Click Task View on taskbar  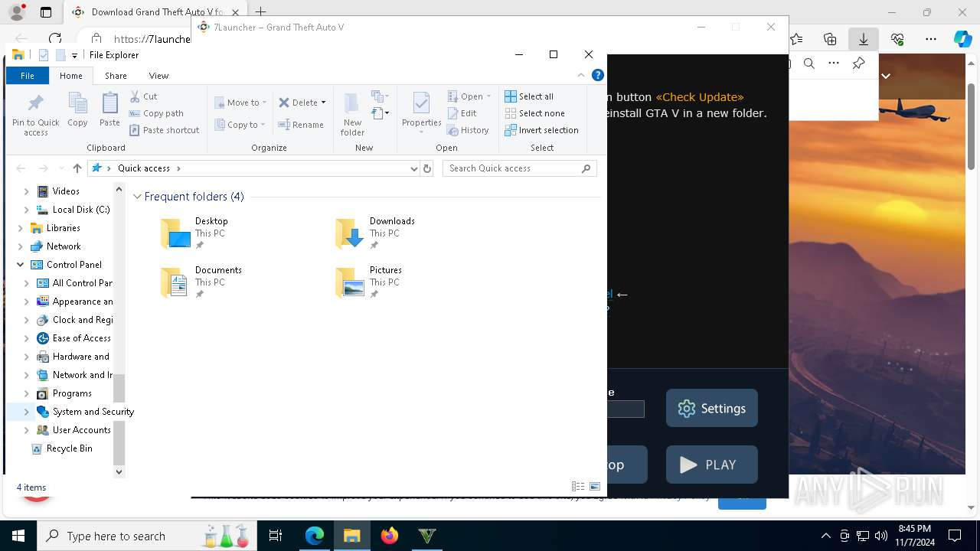tap(276, 536)
